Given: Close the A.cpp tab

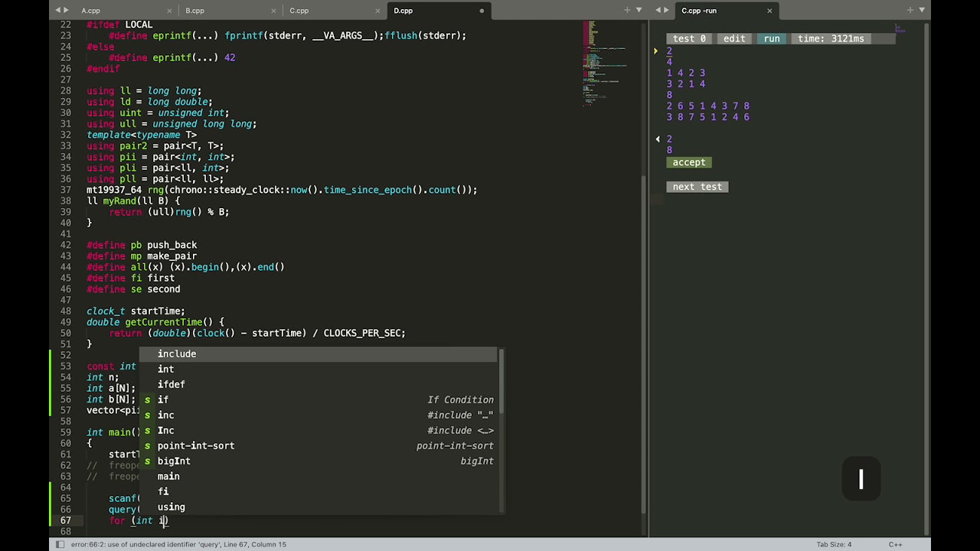Looking at the screenshot, I should pos(169,11).
